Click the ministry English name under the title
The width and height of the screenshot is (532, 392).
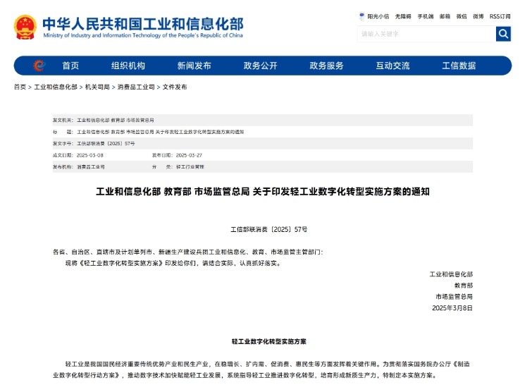pos(143,35)
